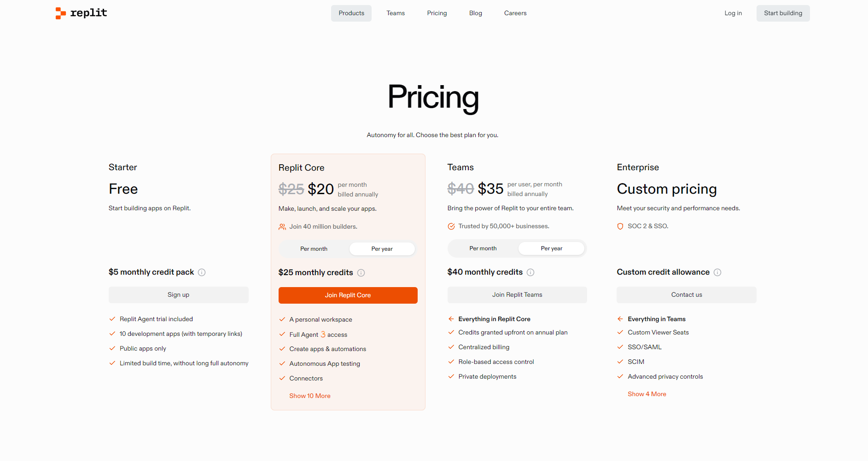Click the Agent 3 numeral icon
The height and width of the screenshot is (461, 868).
323,334
